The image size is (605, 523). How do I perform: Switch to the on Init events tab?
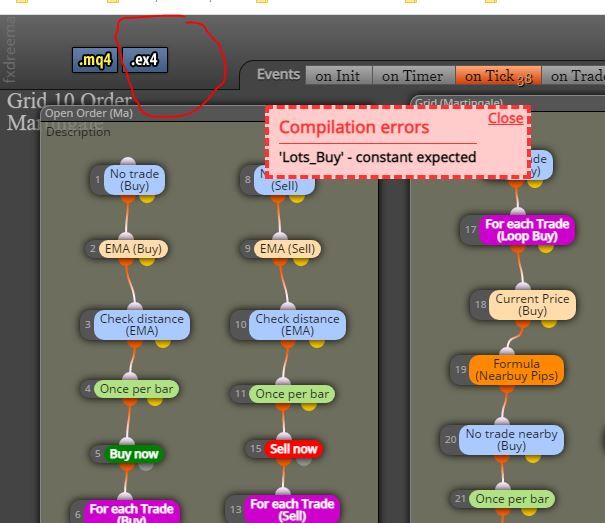338,76
